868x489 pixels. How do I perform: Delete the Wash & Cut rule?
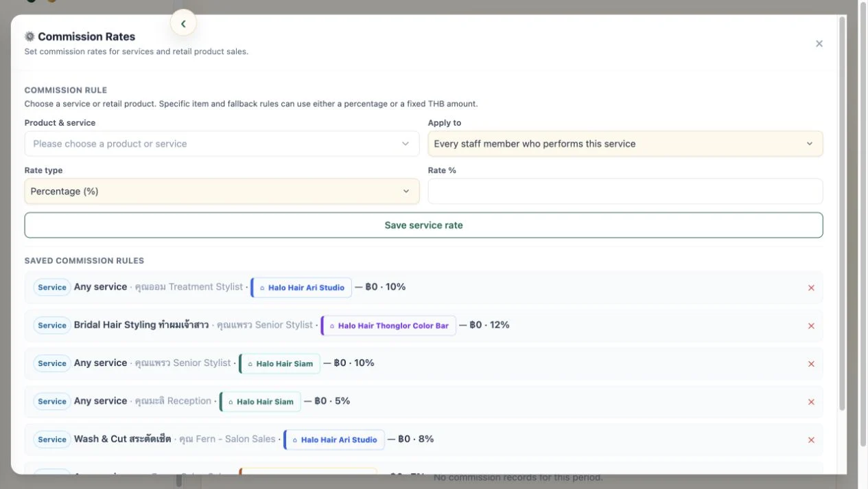[x=811, y=440]
